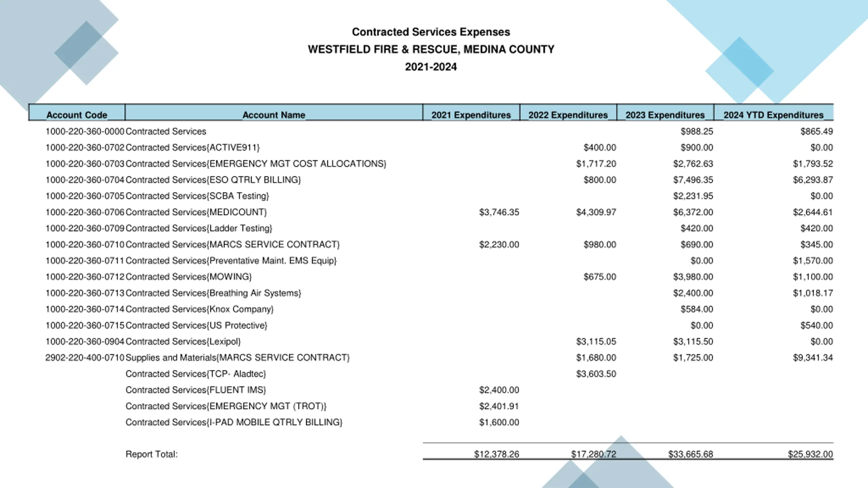Click the $2,401.91 EMERGENCY MGT (TROT) value

[x=499, y=406]
